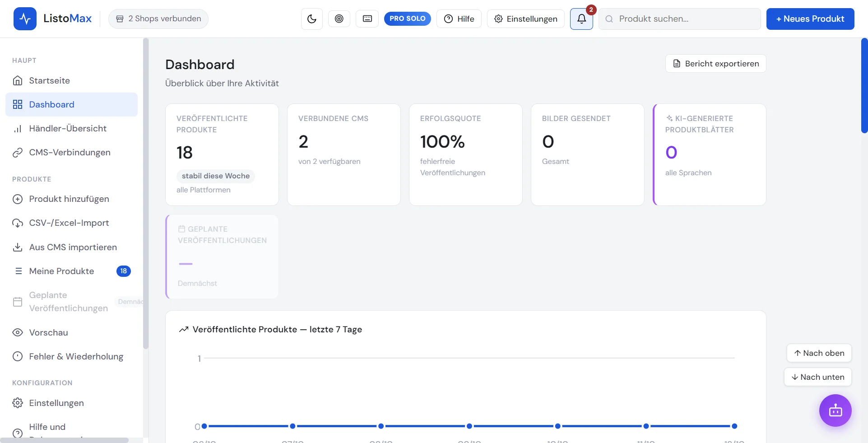Click the target focus icon button
The image size is (868, 443).
(x=339, y=19)
